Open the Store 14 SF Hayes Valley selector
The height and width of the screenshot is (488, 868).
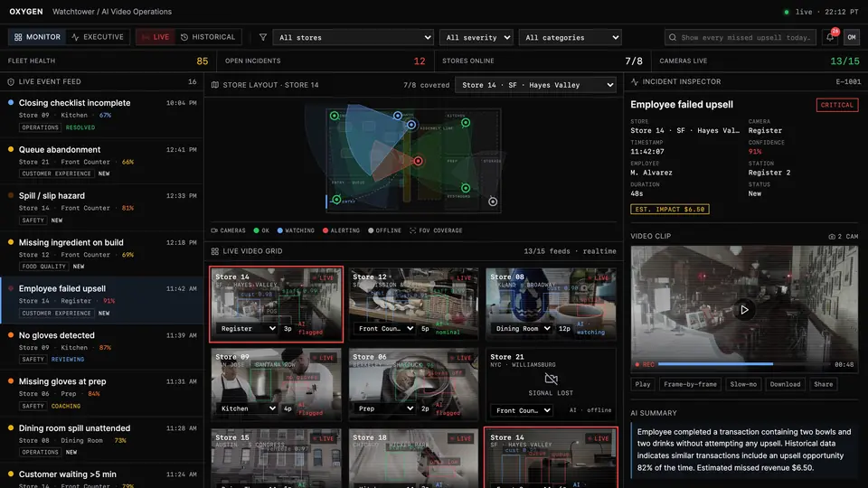coord(535,85)
